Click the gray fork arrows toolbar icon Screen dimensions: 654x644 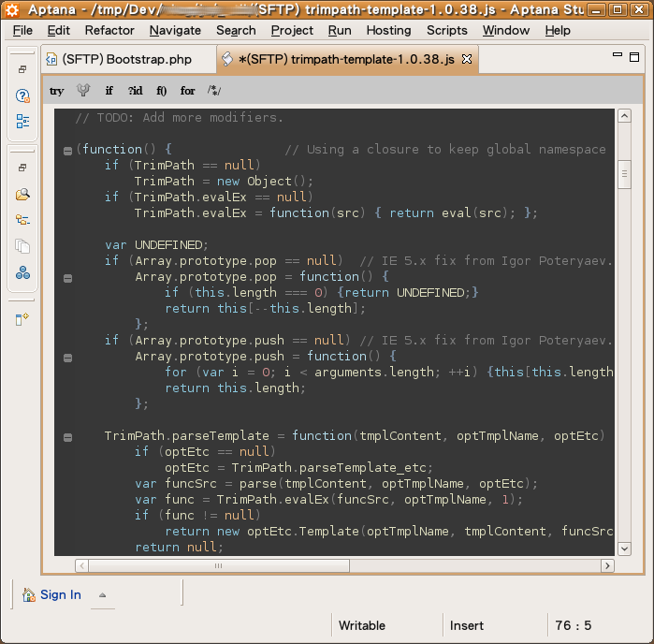[x=83, y=90]
